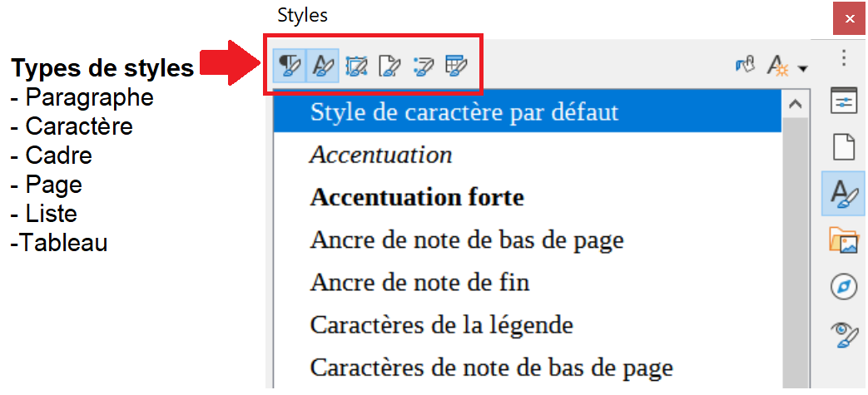This screenshot has width=868, height=395.
Task: Switch to Page Styles
Action: tap(389, 66)
